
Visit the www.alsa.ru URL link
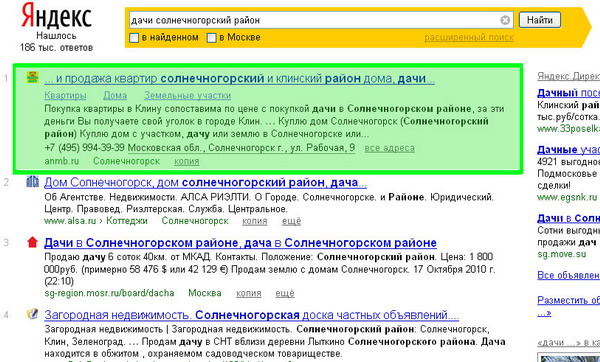pyautogui.click(x=70, y=221)
